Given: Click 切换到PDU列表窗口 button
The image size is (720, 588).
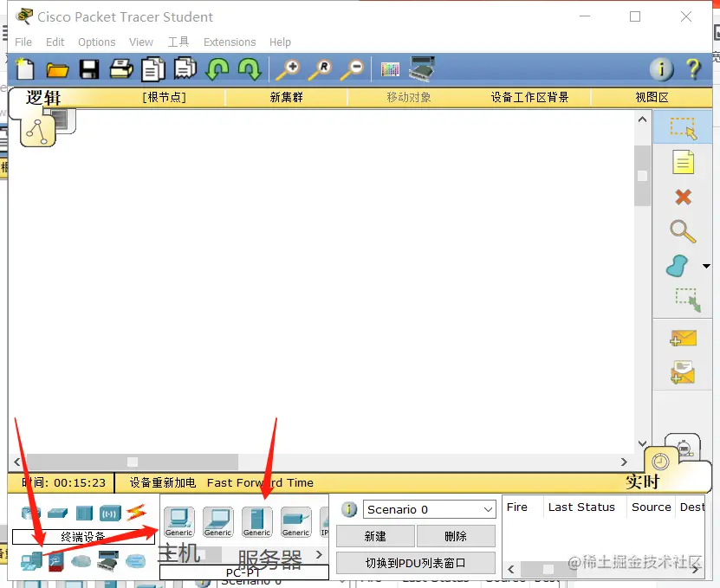Looking at the screenshot, I should pyautogui.click(x=416, y=563).
